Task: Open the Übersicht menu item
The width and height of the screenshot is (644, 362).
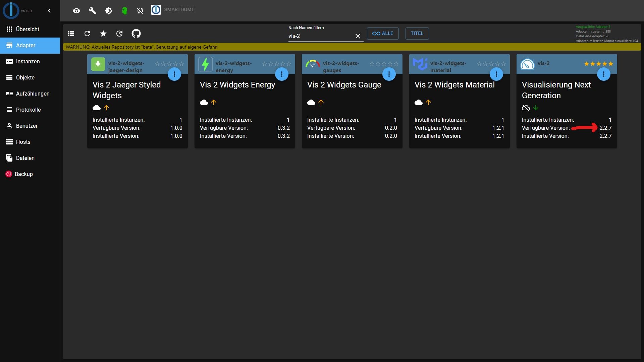Action: 30,29
